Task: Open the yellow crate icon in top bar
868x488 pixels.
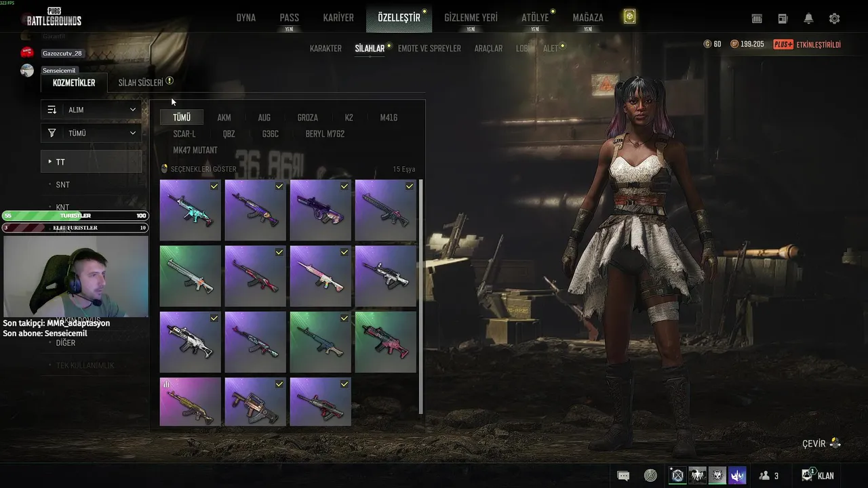Action: [x=630, y=17]
